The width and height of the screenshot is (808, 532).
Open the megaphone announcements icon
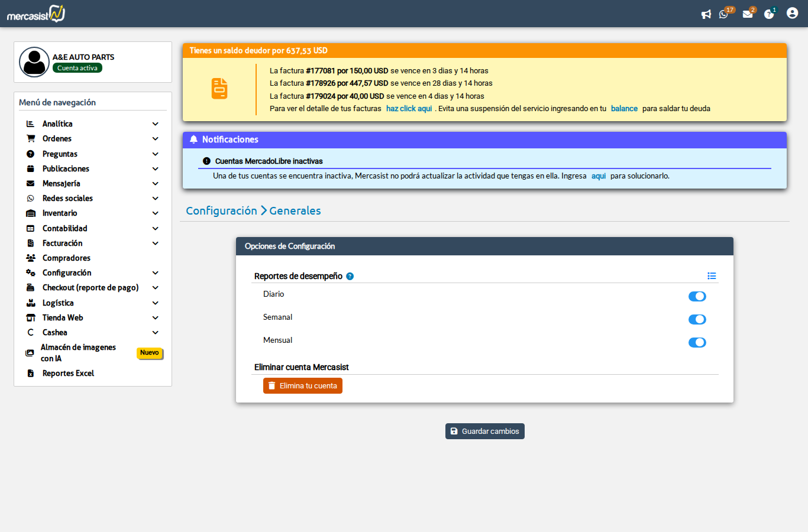[706, 14]
